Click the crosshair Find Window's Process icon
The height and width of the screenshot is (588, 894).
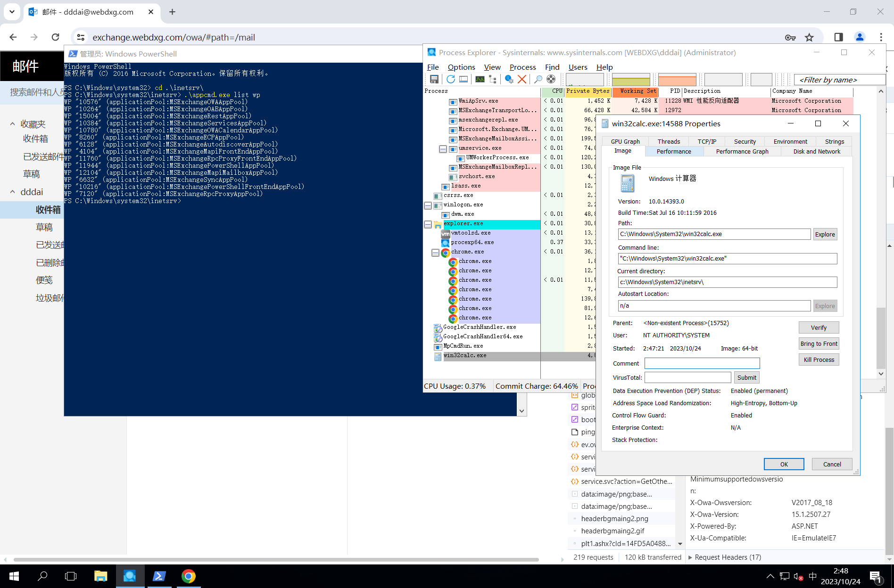click(551, 79)
